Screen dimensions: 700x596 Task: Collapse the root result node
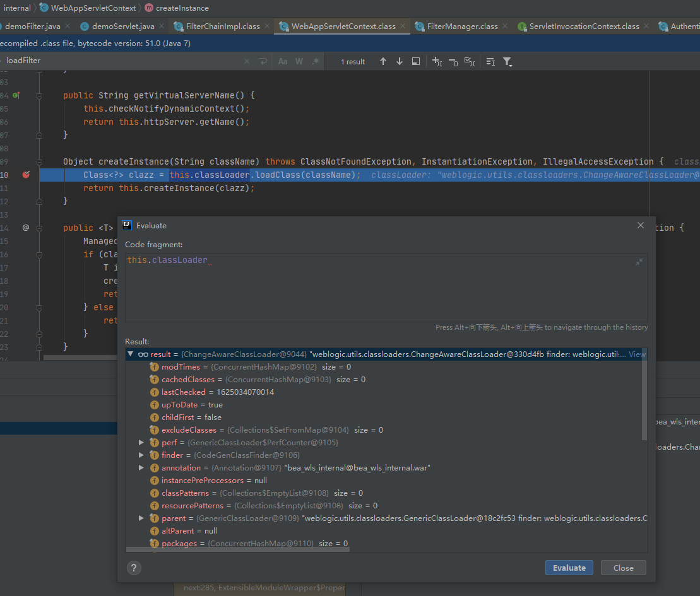click(131, 354)
